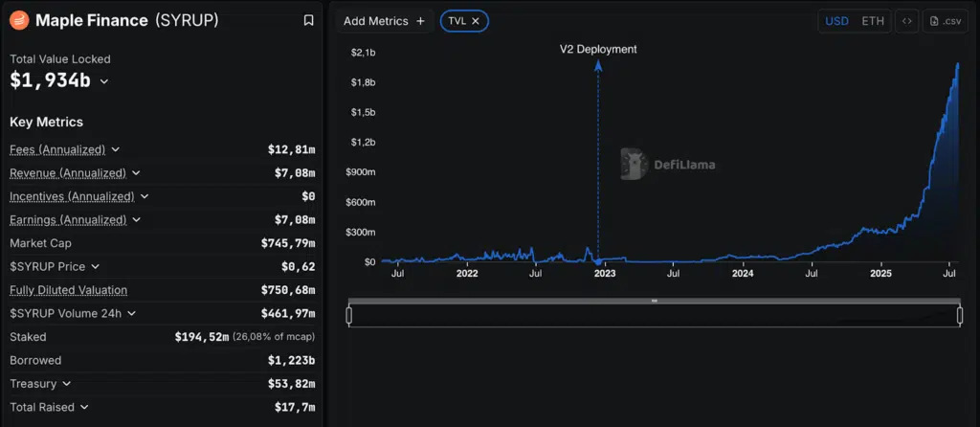
Task: Click right handle of time range slider
Action: coord(958,315)
